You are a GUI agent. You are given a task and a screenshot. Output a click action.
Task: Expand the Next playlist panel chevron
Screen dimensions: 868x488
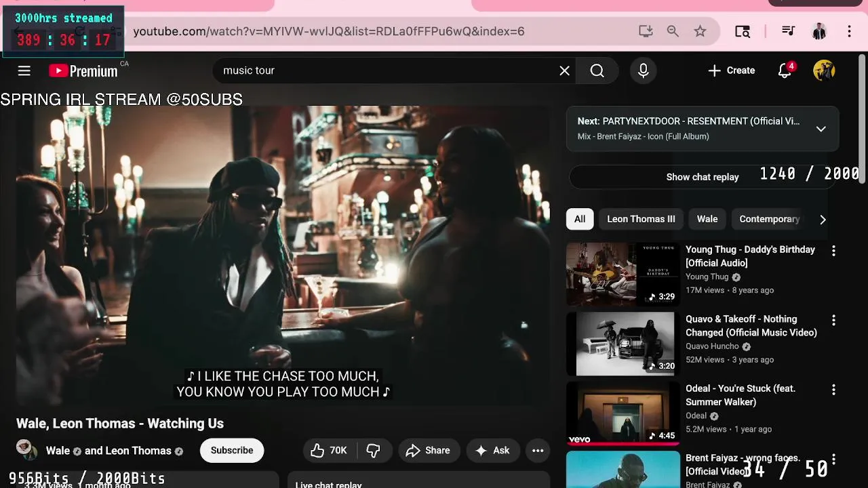pyautogui.click(x=821, y=129)
